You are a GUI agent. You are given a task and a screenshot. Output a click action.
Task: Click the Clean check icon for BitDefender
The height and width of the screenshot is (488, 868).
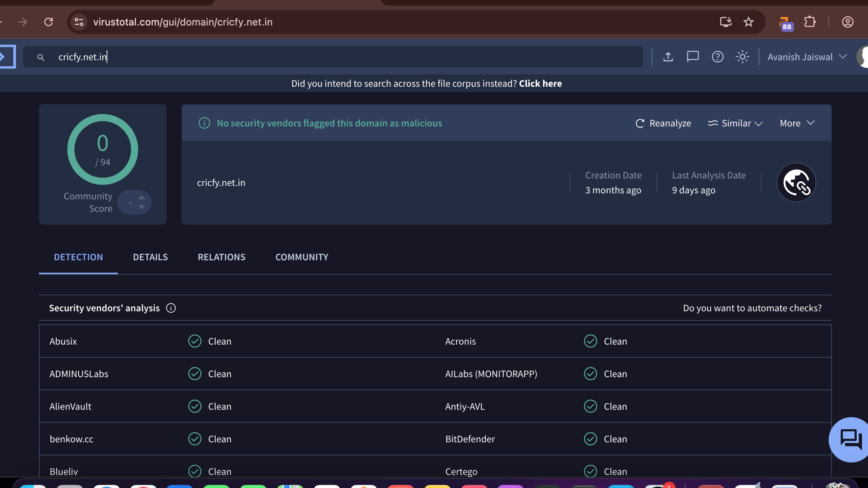590,439
